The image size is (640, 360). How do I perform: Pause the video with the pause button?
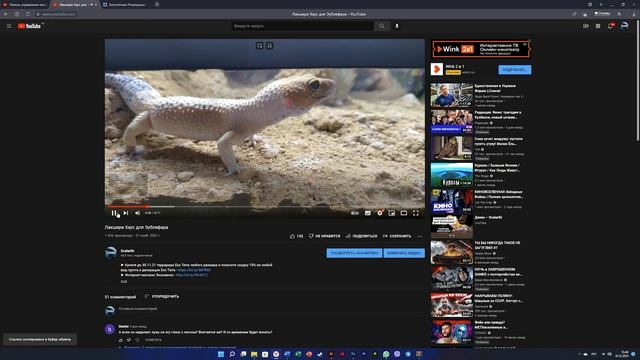[x=114, y=213]
